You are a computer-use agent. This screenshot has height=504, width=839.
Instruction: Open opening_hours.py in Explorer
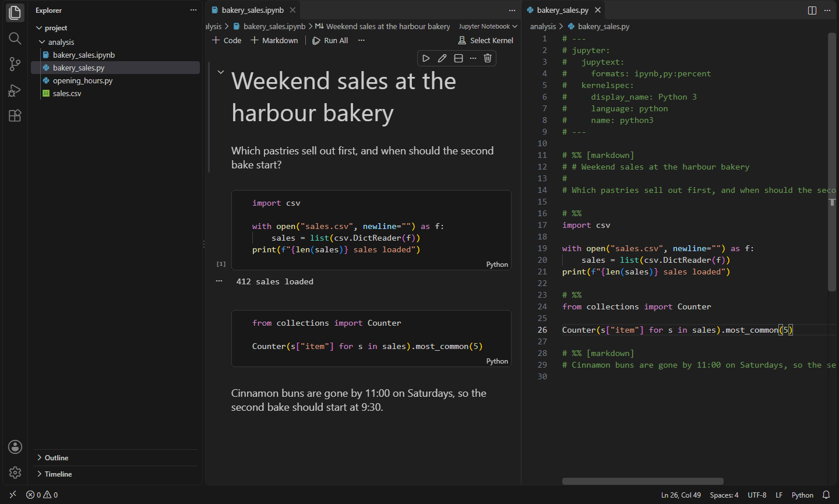pyautogui.click(x=82, y=80)
